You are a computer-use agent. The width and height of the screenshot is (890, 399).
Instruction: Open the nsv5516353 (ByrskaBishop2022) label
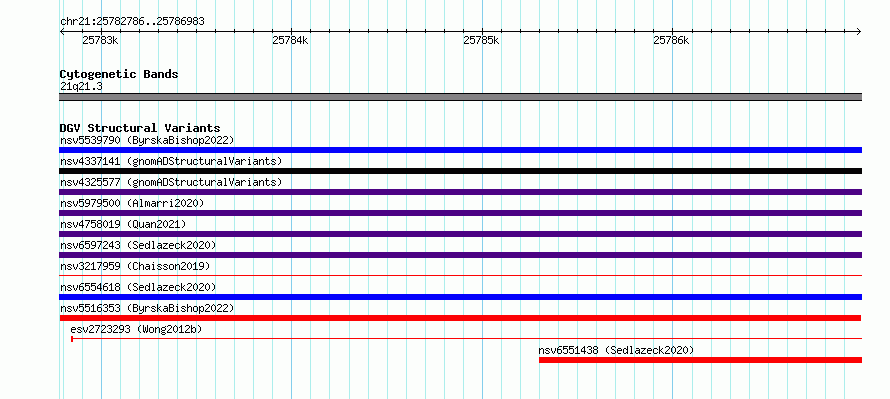pos(147,308)
